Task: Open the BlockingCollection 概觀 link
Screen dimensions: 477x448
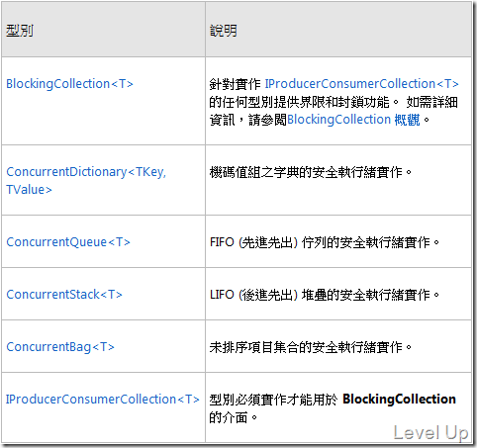Action: pyautogui.click(x=353, y=120)
